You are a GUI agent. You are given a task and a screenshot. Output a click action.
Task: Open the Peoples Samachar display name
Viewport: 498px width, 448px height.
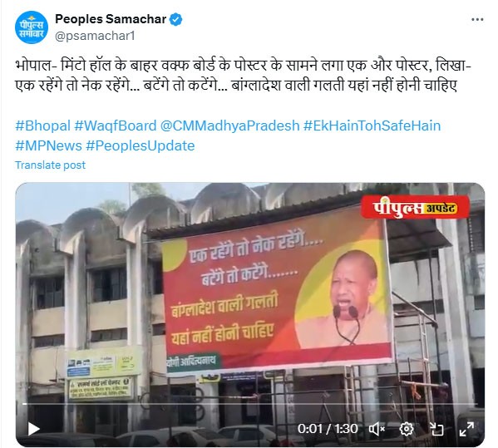[111, 19]
